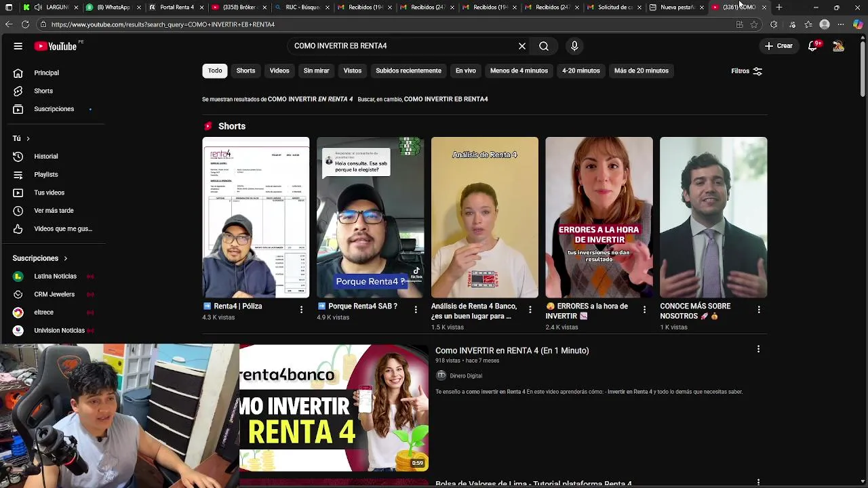This screenshot has height=488, width=868.
Task: Switch to the Portal Renta 4 tab
Action: (x=176, y=7)
